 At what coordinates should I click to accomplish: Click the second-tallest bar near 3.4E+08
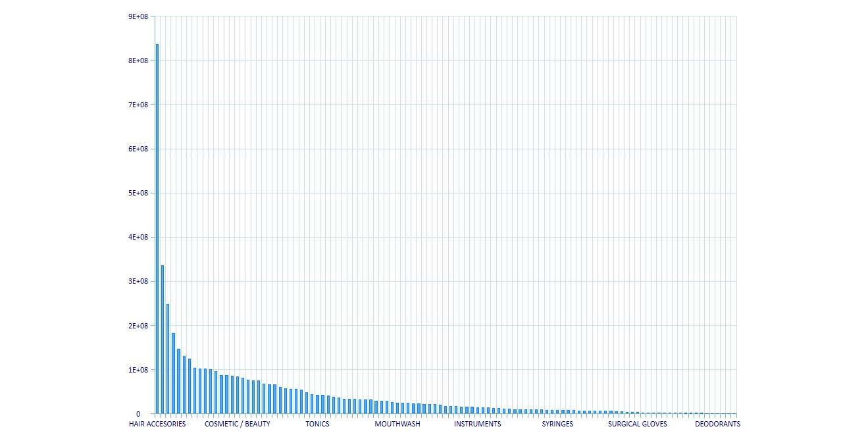(163, 340)
